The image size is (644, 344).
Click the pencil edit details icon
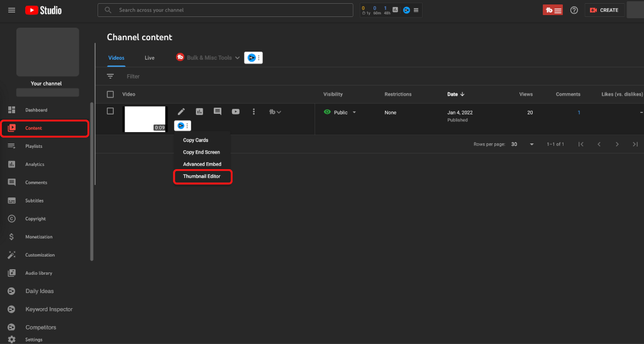click(181, 112)
